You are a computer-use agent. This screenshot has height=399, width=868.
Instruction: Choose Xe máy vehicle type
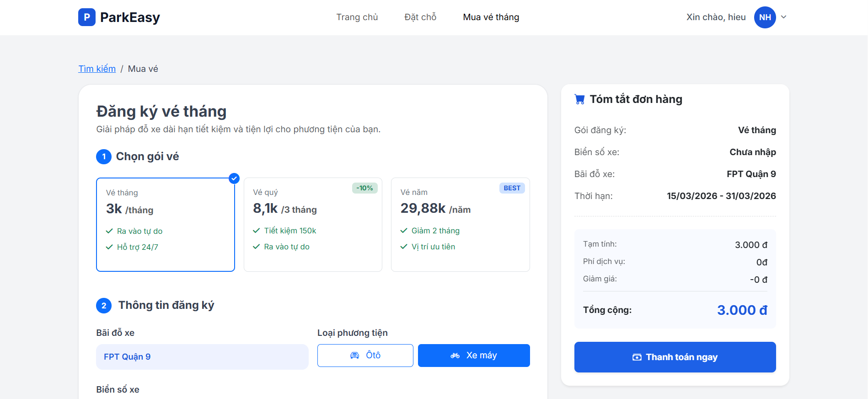474,356
